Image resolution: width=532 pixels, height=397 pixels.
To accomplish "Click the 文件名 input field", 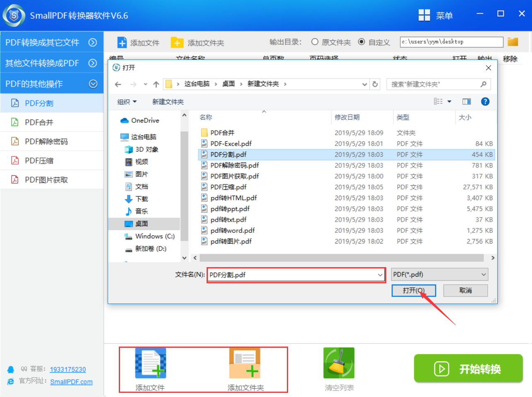I will tap(296, 275).
